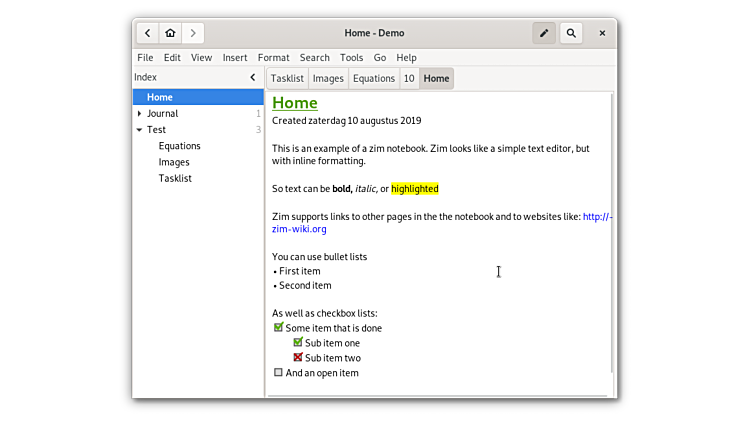Switch to the Tasklist path tab
Image resolution: width=752 pixels, height=423 pixels.
point(287,78)
